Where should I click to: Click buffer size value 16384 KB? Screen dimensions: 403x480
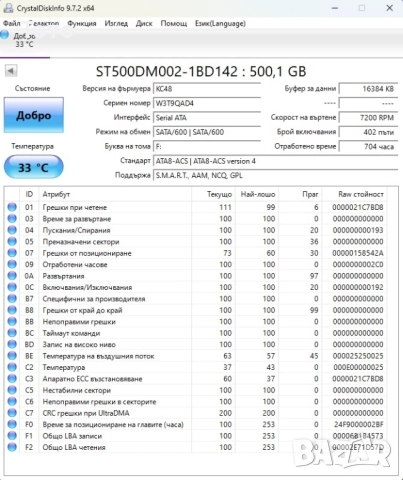click(368, 89)
